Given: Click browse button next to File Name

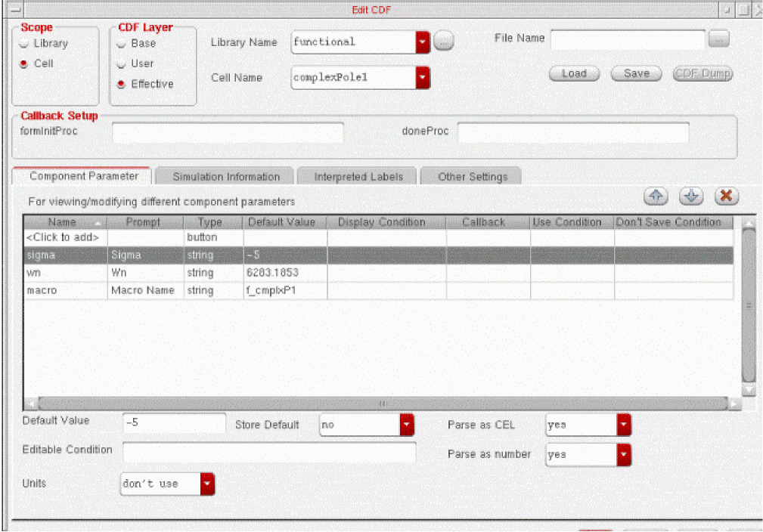Looking at the screenshot, I should click(719, 39).
